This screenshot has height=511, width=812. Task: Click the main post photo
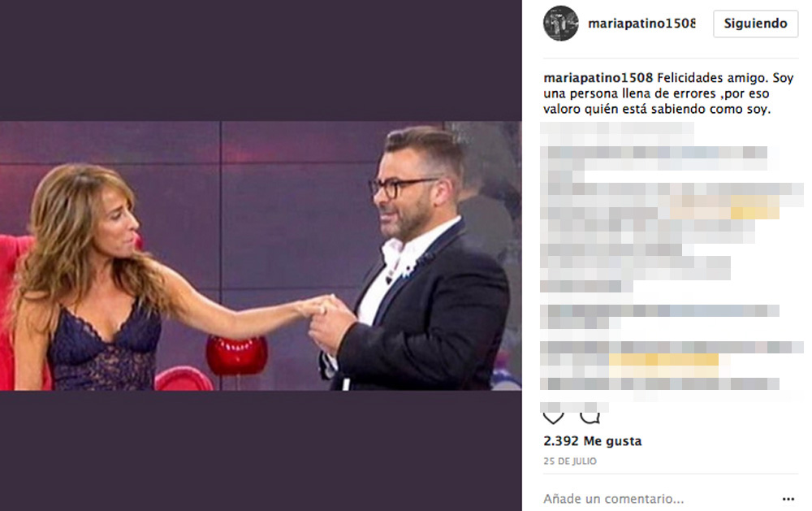point(261,256)
